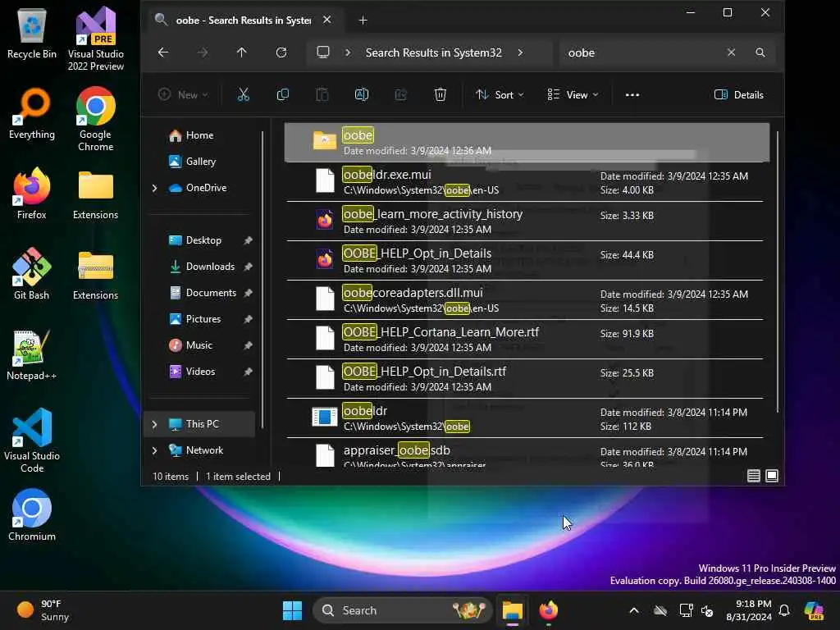This screenshot has width=840, height=630.
Task: Expand the Network tree node
Action: tap(155, 450)
